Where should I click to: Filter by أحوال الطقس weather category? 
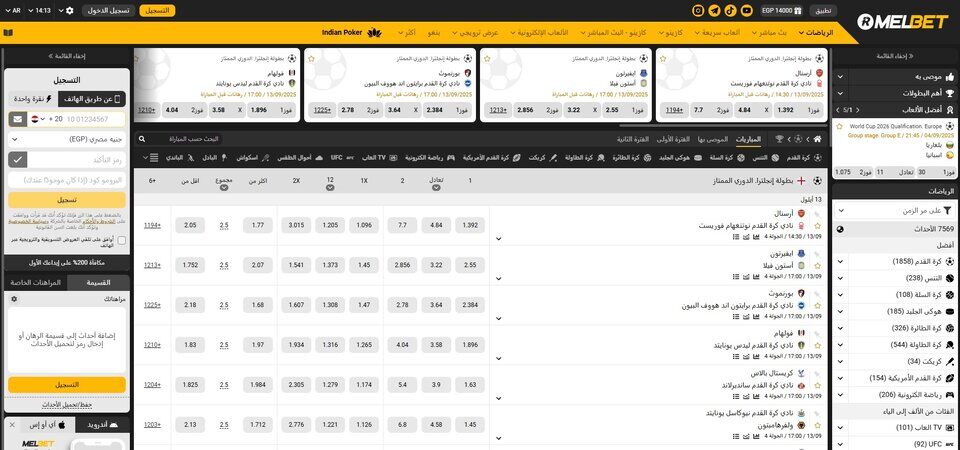point(298,157)
